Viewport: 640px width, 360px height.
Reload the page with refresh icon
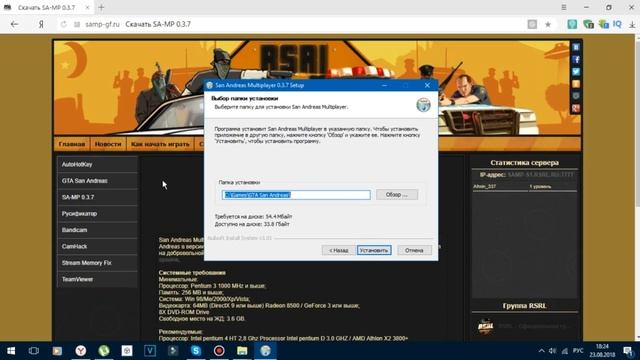coord(64,24)
